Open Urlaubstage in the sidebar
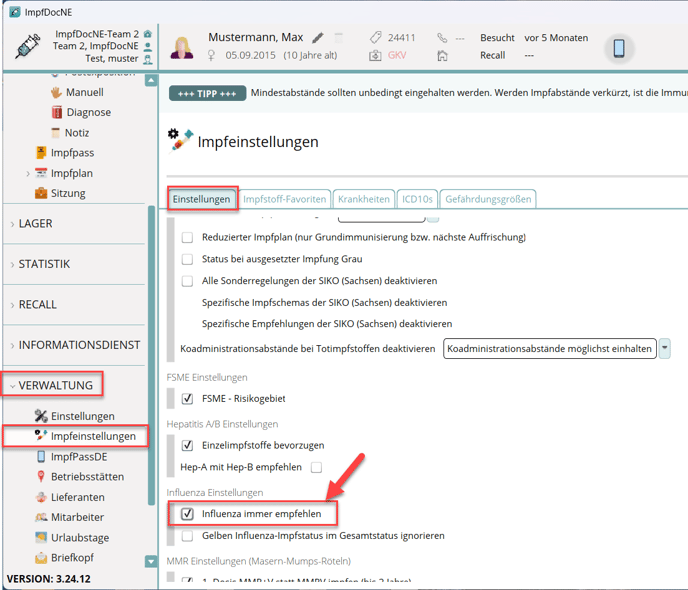The width and height of the screenshot is (688, 590). coord(80,538)
